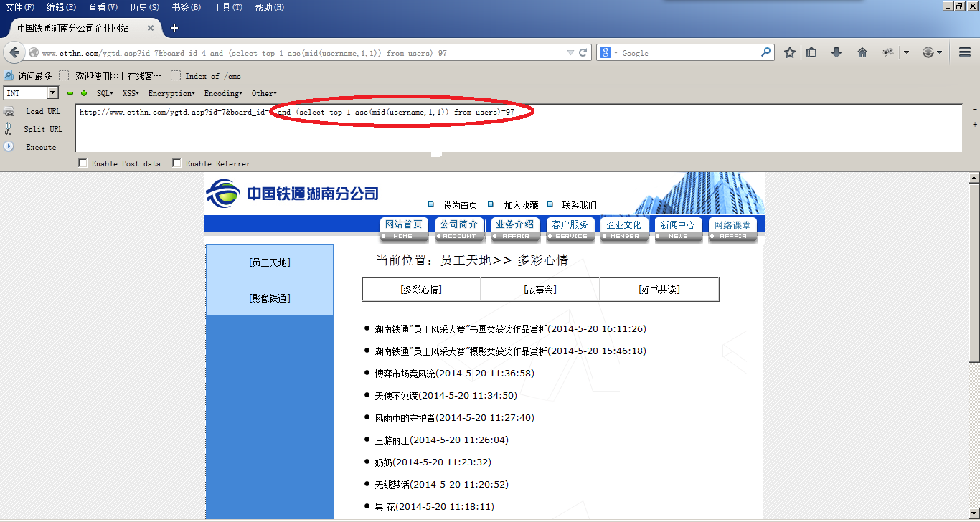
Task: Click the 中国铁通湖南分公司 logo
Action: click(x=292, y=194)
